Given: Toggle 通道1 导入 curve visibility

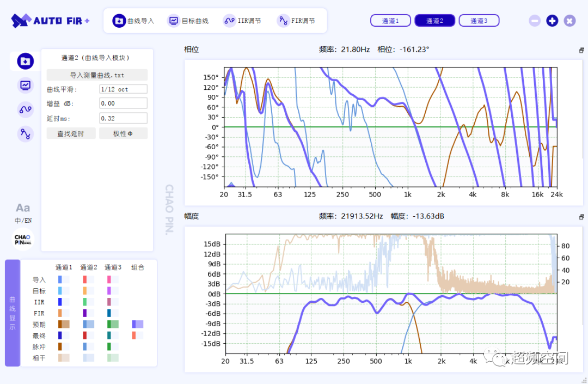Looking at the screenshot, I should tap(64, 279).
